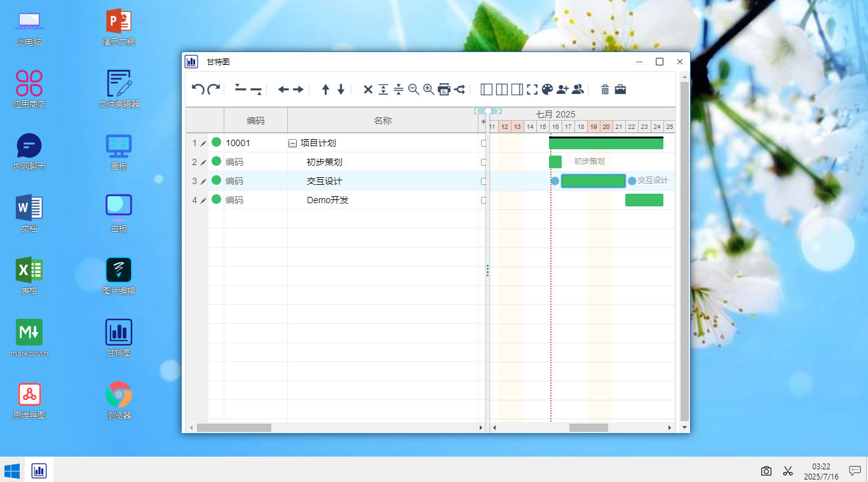The image size is (868, 482).
Task: Tick the checkbox in Demo开发 row
Action: (x=484, y=200)
